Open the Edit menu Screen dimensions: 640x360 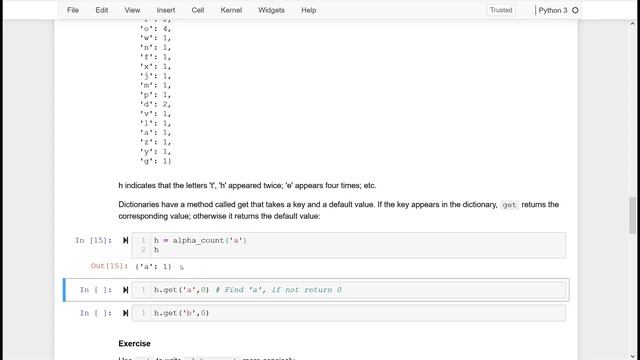pos(102,10)
